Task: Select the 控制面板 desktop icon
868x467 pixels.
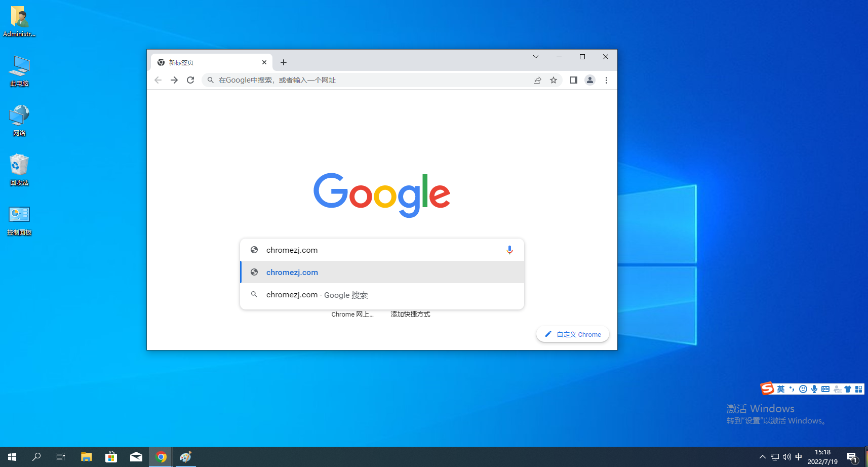Action: [19, 220]
